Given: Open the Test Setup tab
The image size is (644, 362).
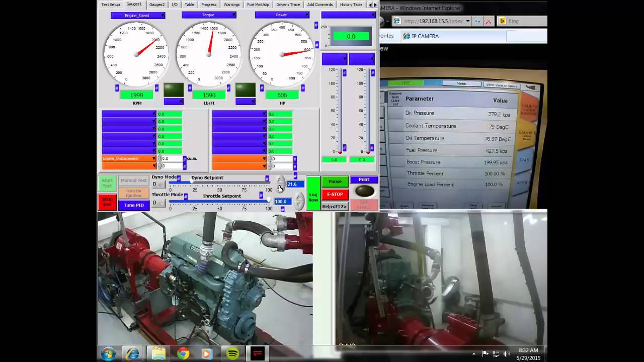Looking at the screenshot, I should click(110, 5).
